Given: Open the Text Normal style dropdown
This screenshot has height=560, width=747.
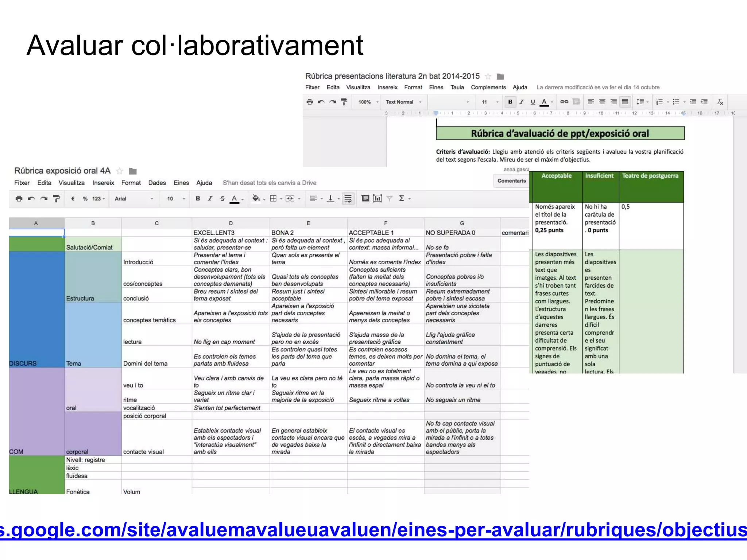Looking at the screenshot, I should click(x=404, y=102).
